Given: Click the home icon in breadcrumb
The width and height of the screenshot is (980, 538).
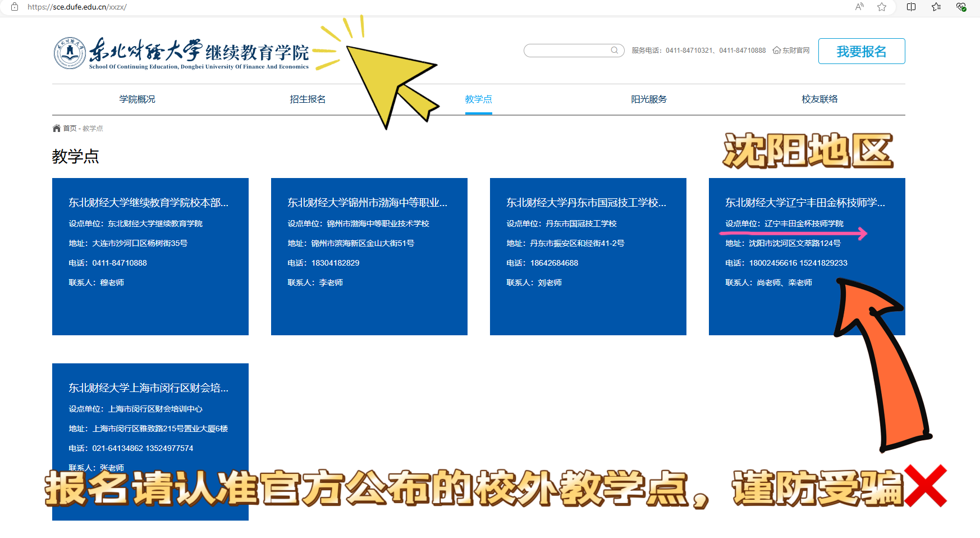Looking at the screenshot, I should [56, 128].
